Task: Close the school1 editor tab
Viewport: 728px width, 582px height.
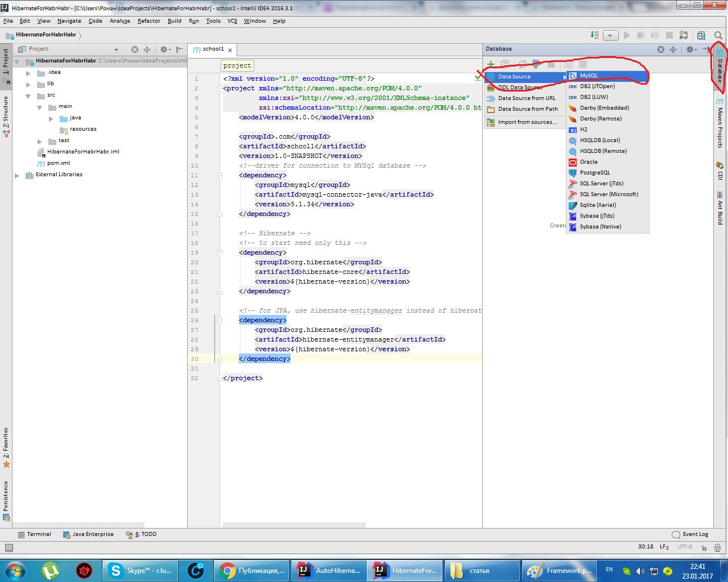Action: pyautogui.click(x=230, y=50)
